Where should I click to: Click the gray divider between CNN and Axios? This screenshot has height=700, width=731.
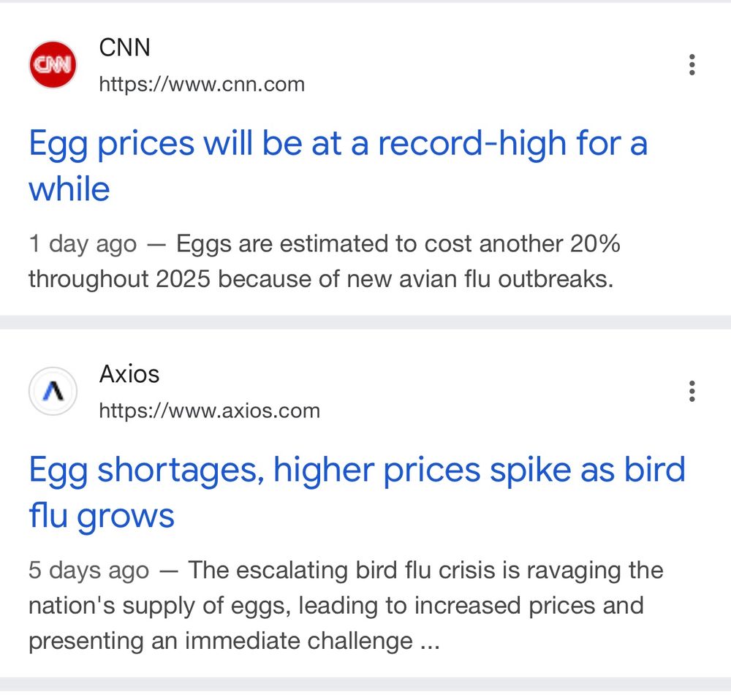365,322
